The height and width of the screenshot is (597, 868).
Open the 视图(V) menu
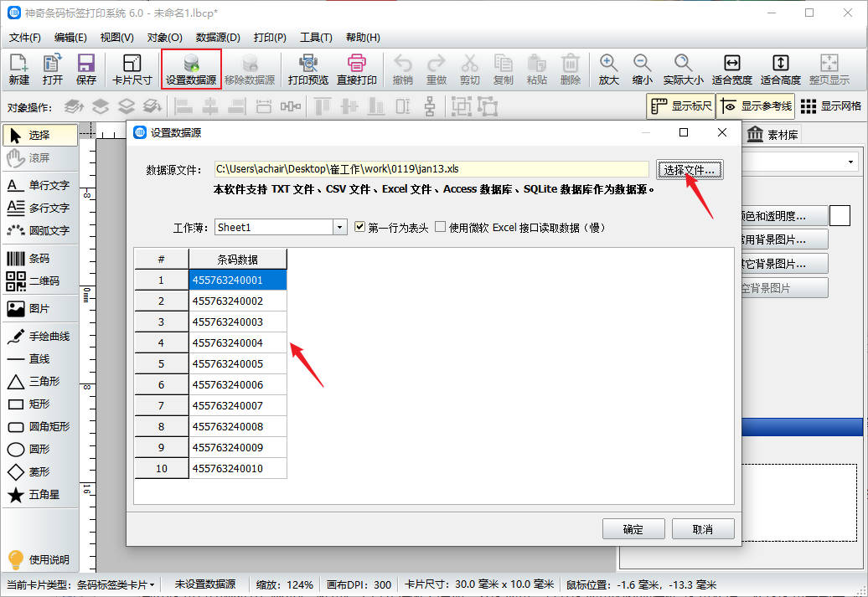pyautogui.click(x=116, y=38)
